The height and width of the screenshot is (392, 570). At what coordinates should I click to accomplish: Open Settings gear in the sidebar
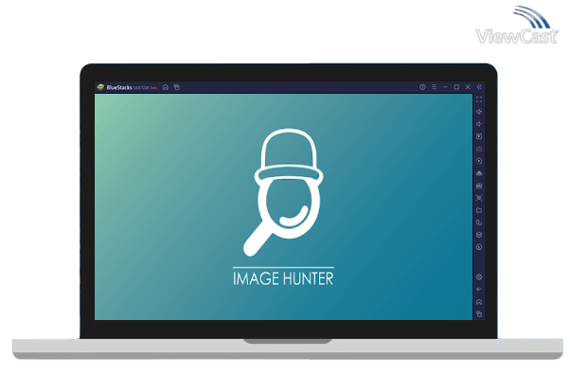click(x=479, y=277)
